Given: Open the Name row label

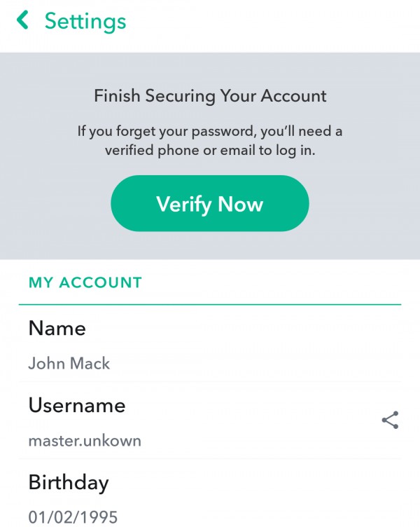Looking at the screenshot, I should tap(57, 328).
